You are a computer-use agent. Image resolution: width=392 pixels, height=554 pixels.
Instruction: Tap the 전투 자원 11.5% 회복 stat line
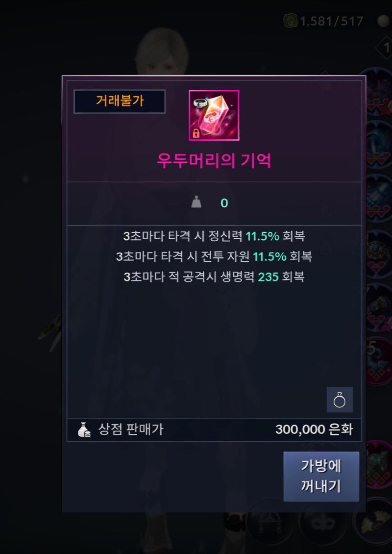point(214,256)
